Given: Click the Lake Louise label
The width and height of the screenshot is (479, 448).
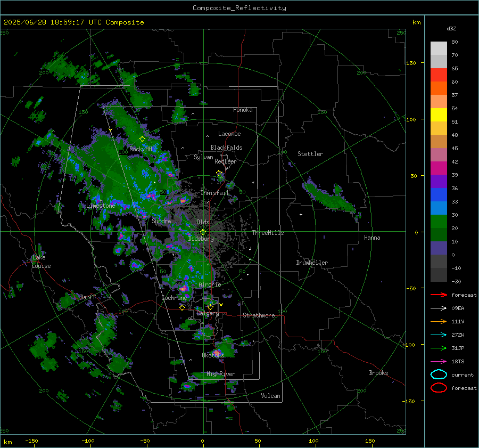Looking at the screenshot, I should (41, 262).
